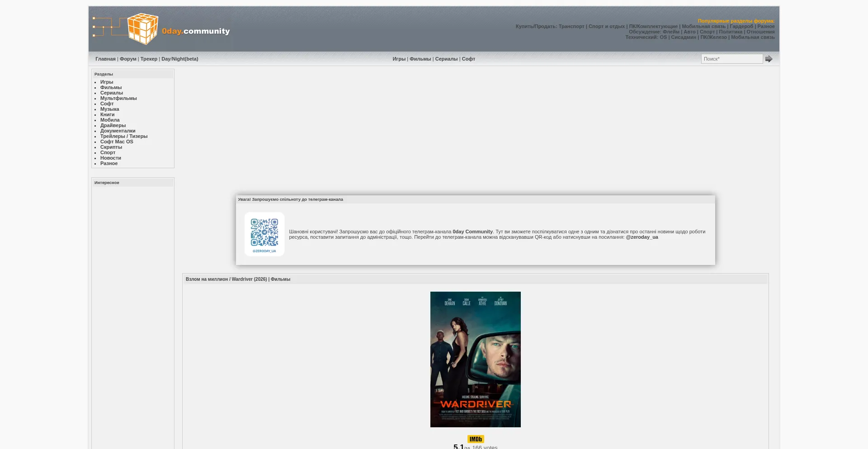The height and width of the screenshot is (449, 868).
Task: Open Новости section in sidebar
Action: [111, 158]
